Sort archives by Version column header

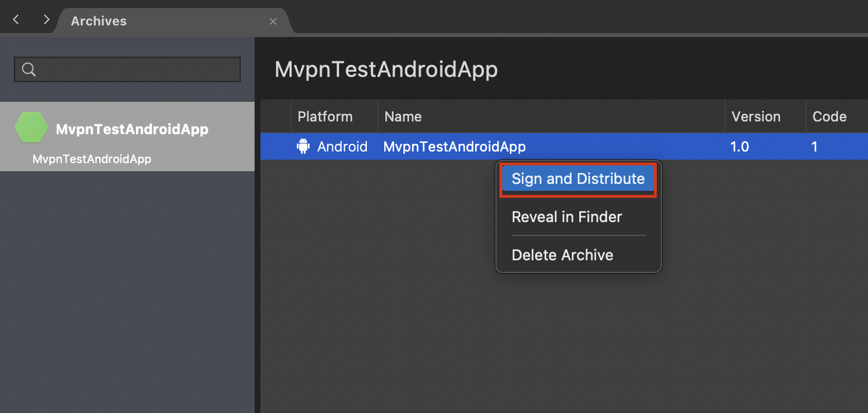(x=756, y=116)
